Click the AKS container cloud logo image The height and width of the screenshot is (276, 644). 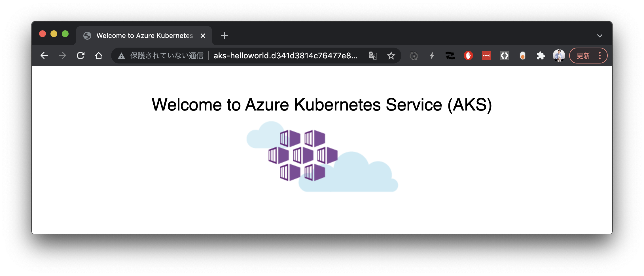(322, 157)
